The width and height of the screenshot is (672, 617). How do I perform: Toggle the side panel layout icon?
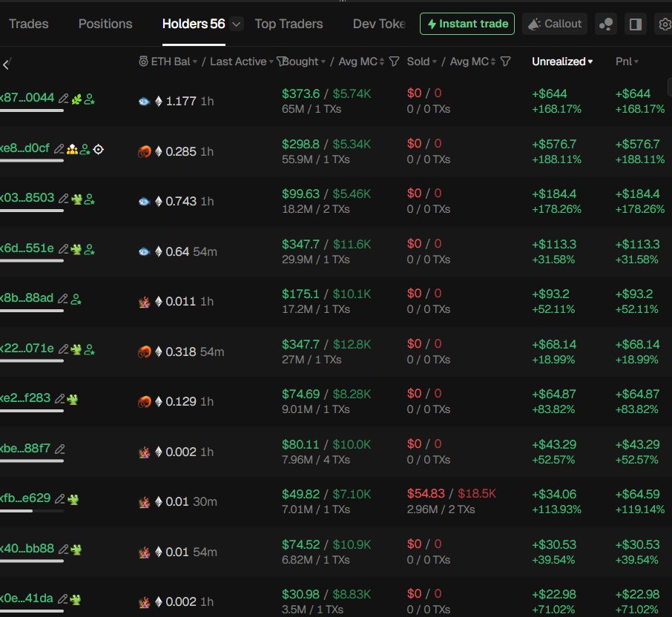point(635,24)
